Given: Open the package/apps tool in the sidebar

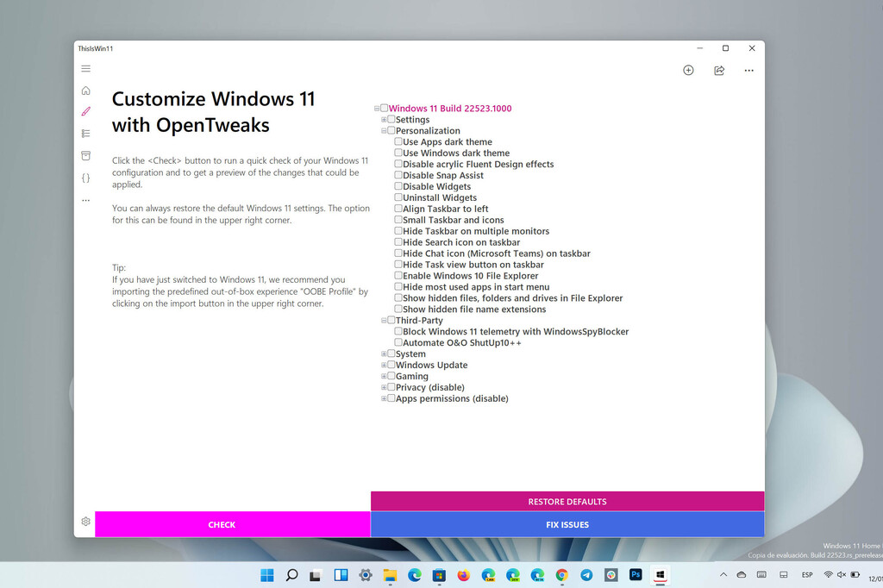Looking at the screenshot, I should click(85, 155).
